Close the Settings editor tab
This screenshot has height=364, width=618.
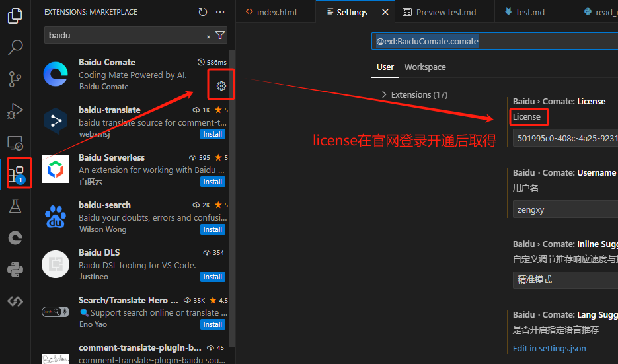[x=385, y=12]
